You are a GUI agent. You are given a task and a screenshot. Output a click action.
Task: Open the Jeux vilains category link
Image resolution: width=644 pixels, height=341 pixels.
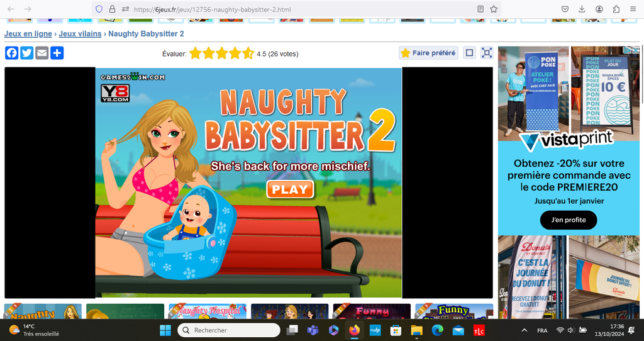pos(80,34)
